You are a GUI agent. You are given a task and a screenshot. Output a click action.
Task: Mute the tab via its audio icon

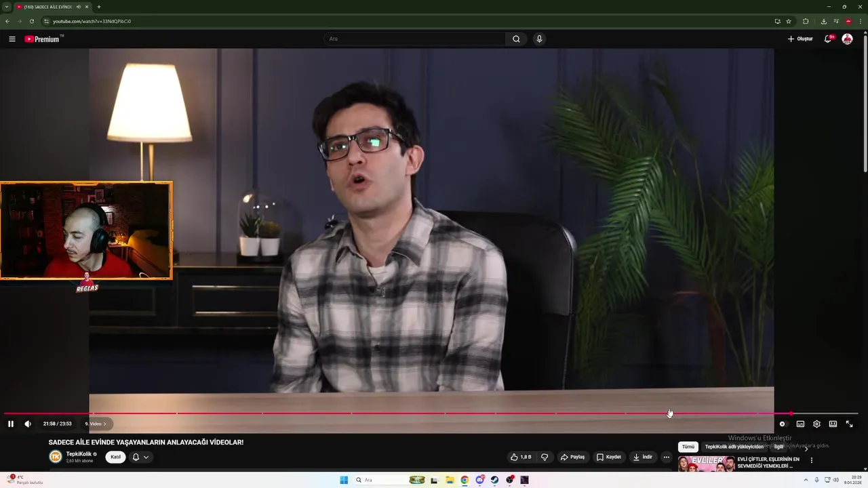78,7
